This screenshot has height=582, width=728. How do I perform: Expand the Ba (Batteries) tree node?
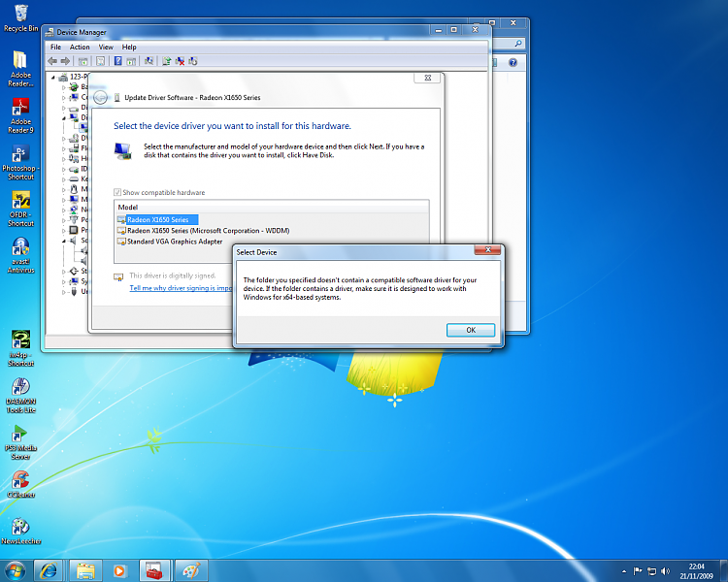coord(64,87)
